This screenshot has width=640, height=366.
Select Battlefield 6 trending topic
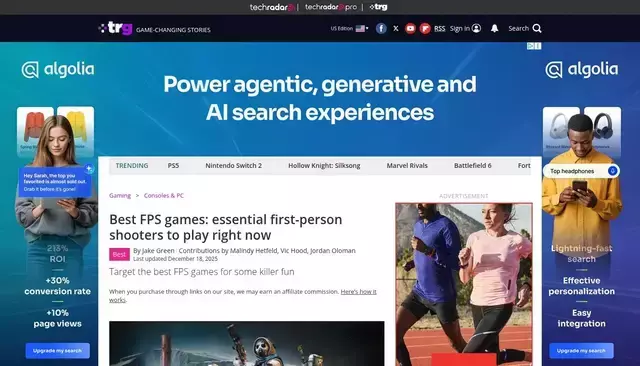[x=473, y=166]
